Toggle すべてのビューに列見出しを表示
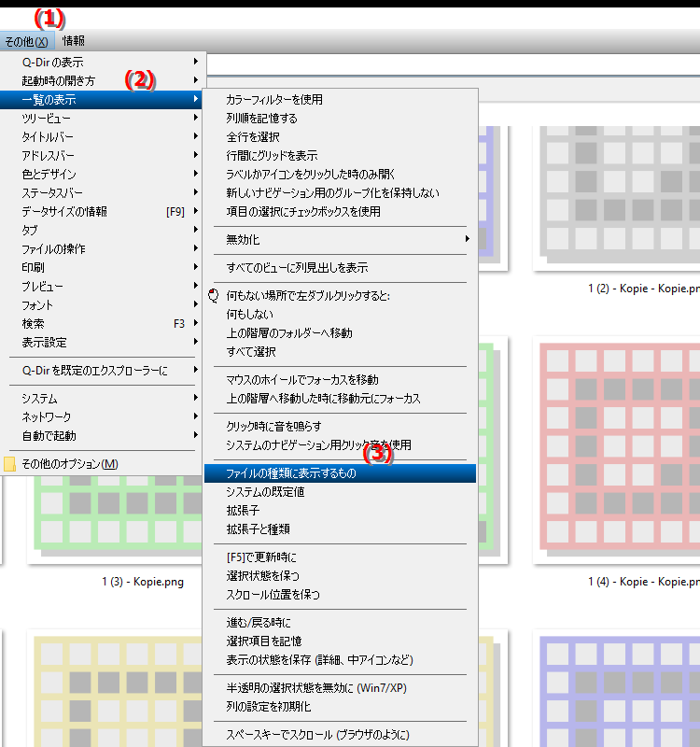Viewport: 700px width, 747px height. click(x=340, y=267)
